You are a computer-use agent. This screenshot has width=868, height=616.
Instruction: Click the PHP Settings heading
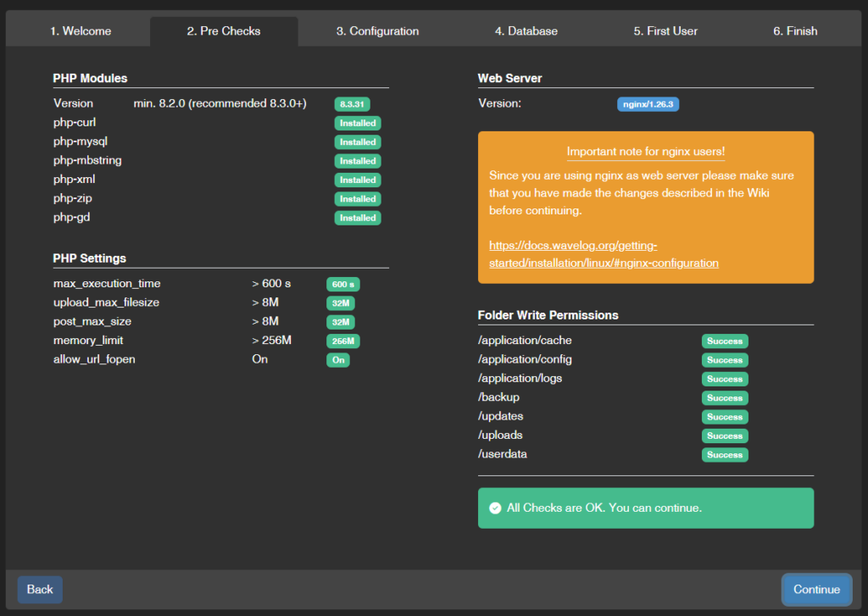[90, 258]
